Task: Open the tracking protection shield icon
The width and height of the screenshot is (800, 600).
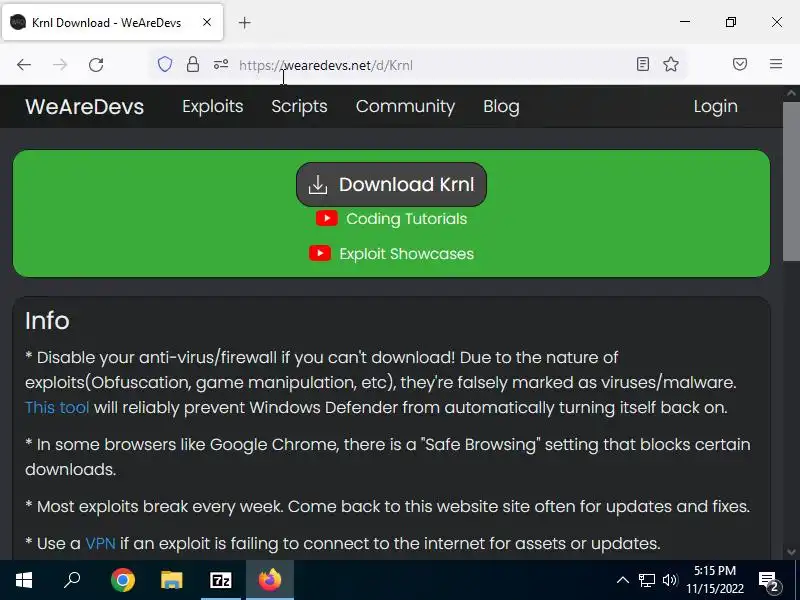Action: point(165,64)
